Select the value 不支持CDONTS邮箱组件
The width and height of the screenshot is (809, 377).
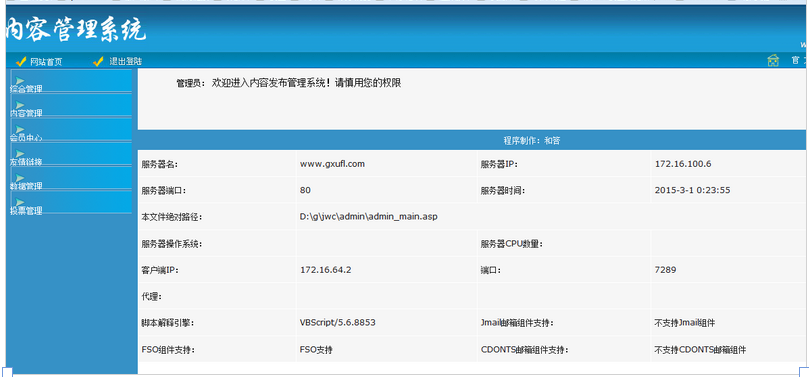pyautogui.click(x=700, y=350)
